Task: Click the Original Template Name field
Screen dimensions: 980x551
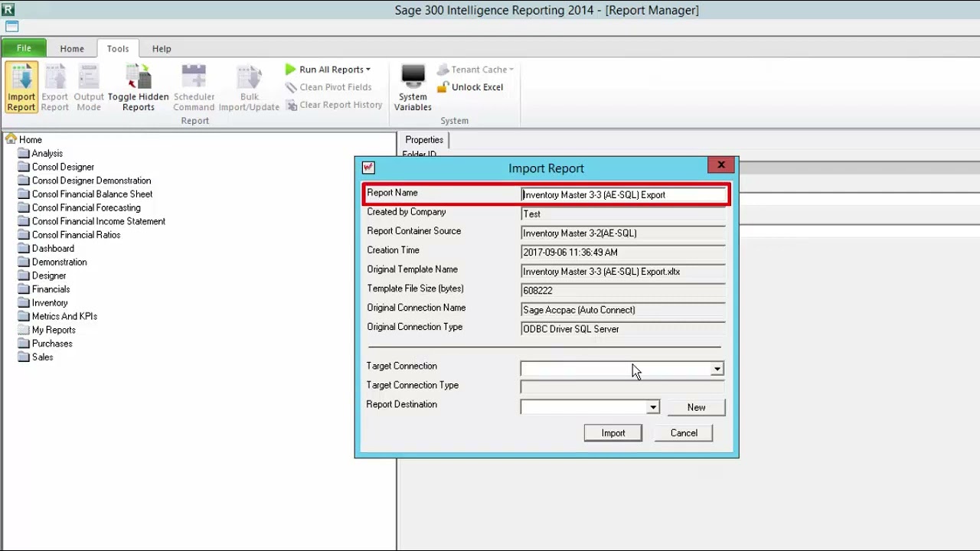Action: coord(623,271)
